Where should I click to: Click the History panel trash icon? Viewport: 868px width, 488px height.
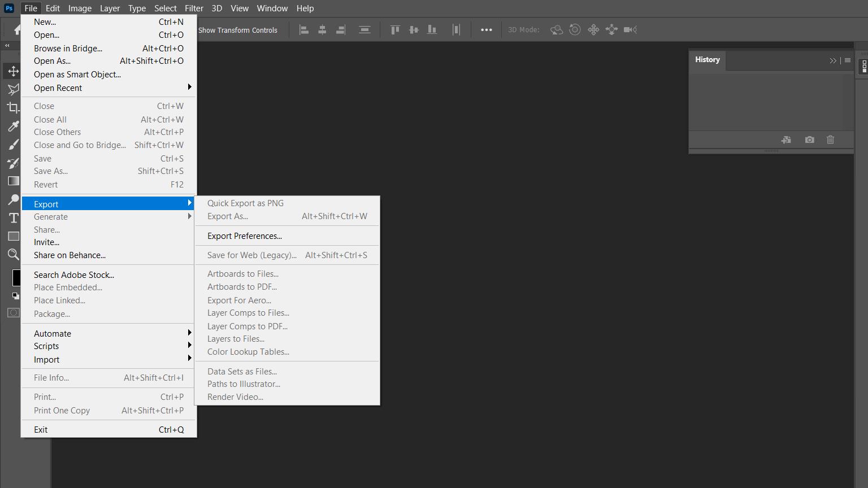830,140
